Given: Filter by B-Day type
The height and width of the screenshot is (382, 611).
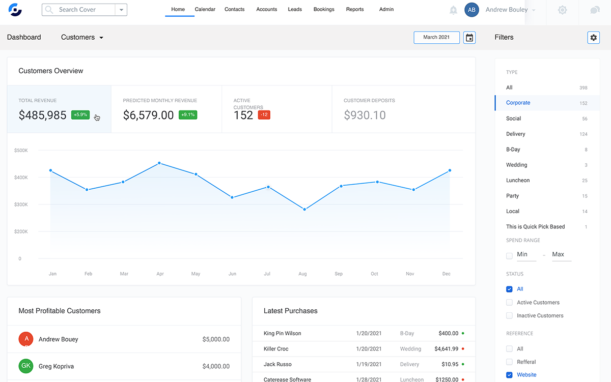Looking at the screenshot, I should [546, 149].
